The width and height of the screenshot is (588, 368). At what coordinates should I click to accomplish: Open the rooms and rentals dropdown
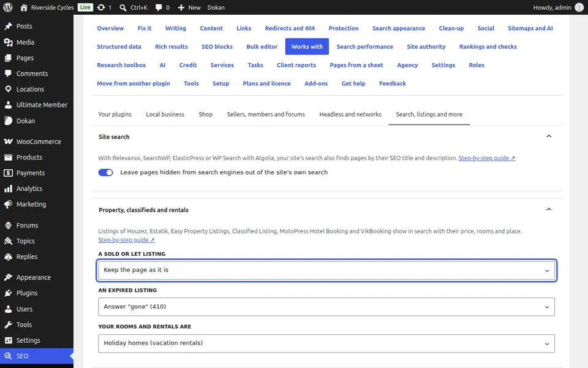pyautogui.click(x=326, y=343)
